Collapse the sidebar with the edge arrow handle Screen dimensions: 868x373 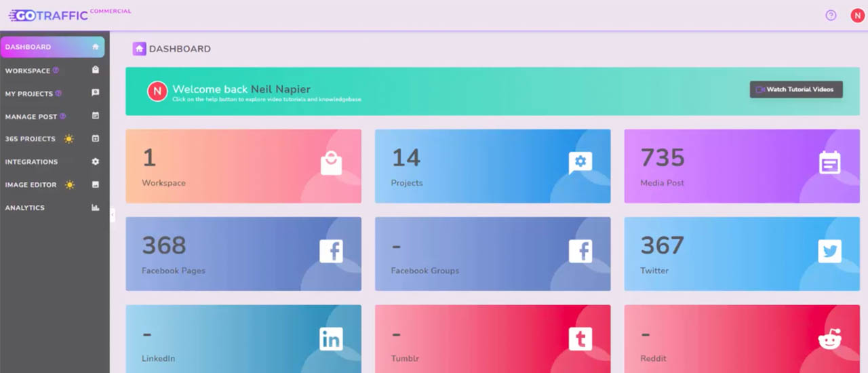click(x=112, y=215)
